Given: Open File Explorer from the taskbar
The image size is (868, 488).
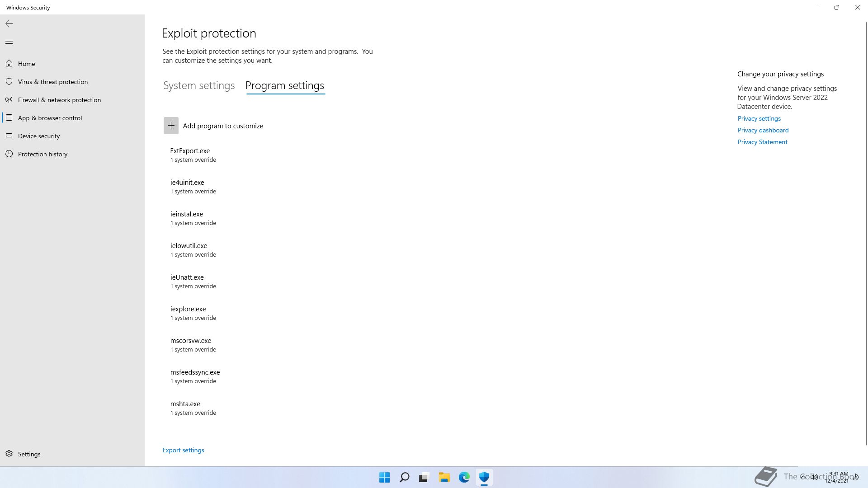Looking at the screenshot, I should pos(444,477).
